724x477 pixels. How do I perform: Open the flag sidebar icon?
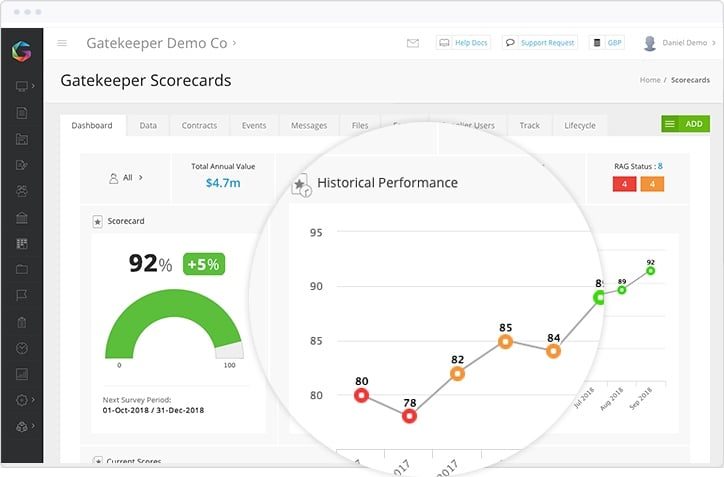tap(22, 296)
